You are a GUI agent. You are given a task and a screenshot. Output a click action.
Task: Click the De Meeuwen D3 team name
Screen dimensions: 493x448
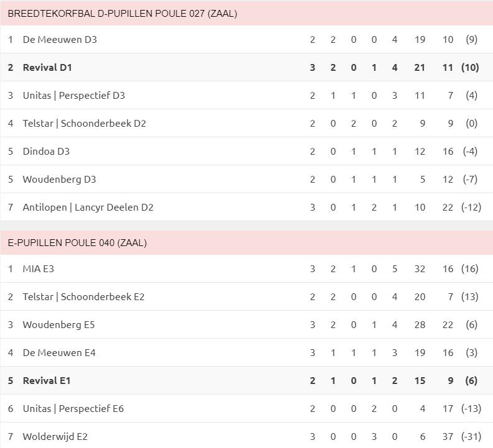pos(60,39)
